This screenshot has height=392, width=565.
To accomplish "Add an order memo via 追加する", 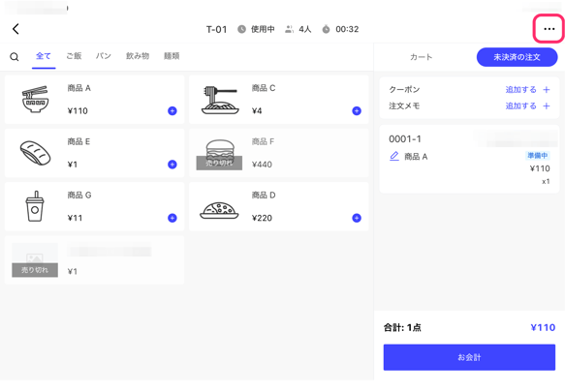I will point(527,106).
